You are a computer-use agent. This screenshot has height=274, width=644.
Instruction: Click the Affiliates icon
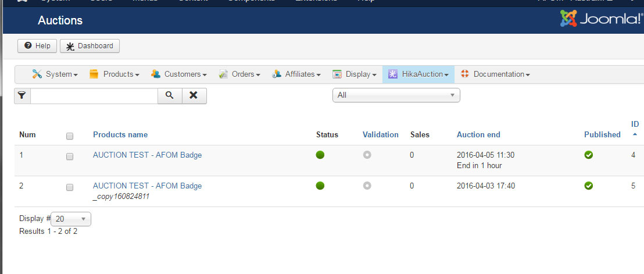tap(277, 74)
